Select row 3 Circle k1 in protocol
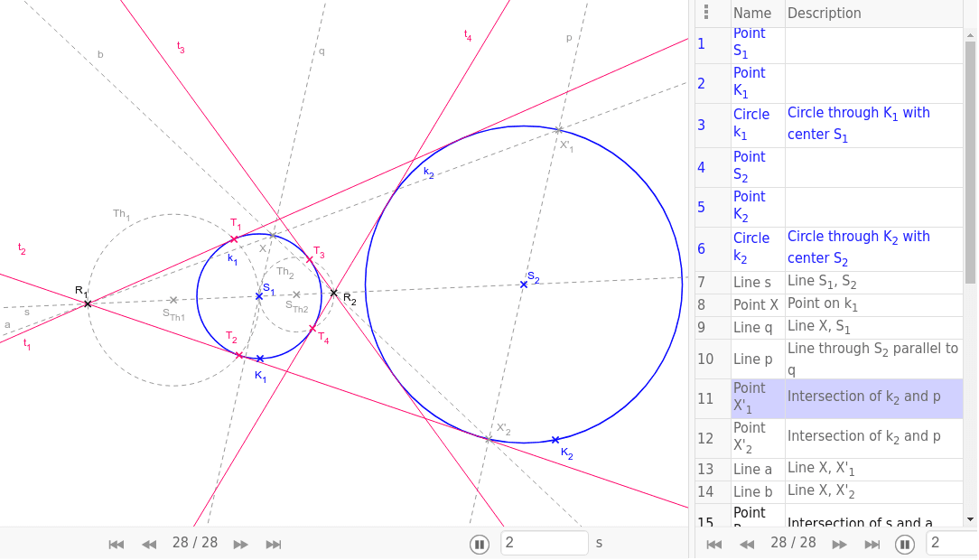 (x=828, y=125)
